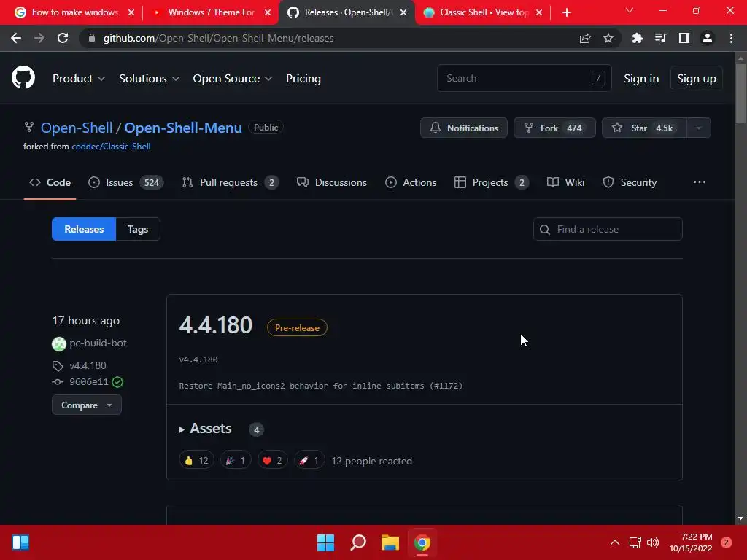Switch to the Wiki tab
The height and width of the screenshot is (560, 747).
[x=565, y=182]
